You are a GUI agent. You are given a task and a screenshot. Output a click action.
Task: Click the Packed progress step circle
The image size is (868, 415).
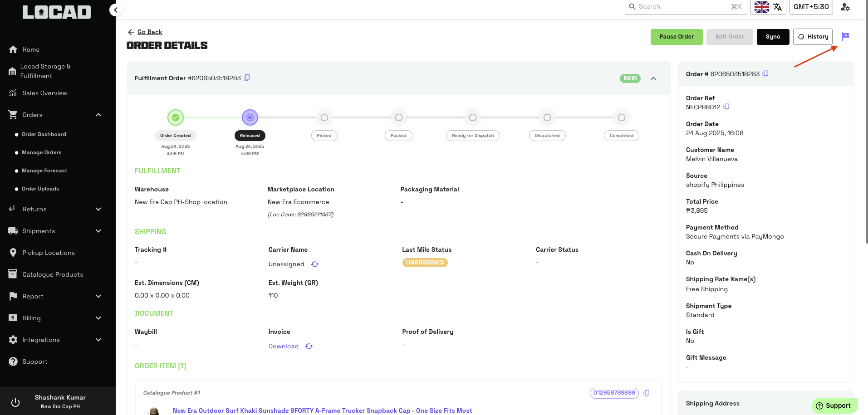[399, 117]
